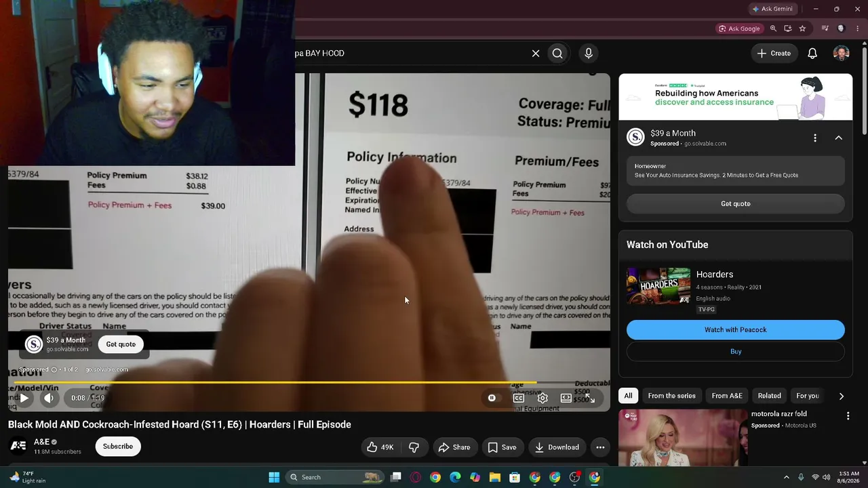Switch the player to theater mode
The height and width of the screenshot is (488, 868).
tap(566, 398)
